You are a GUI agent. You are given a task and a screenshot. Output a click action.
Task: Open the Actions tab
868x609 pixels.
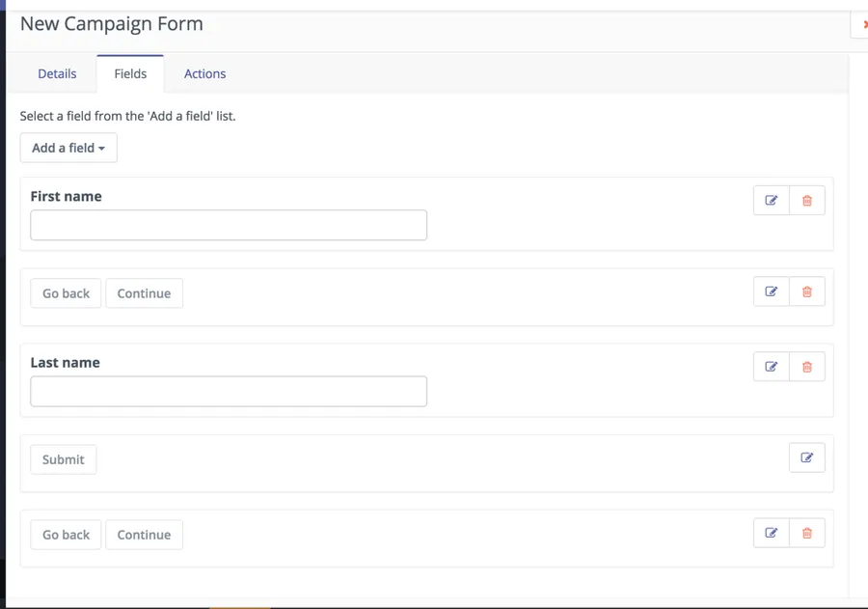coord(204,73)
